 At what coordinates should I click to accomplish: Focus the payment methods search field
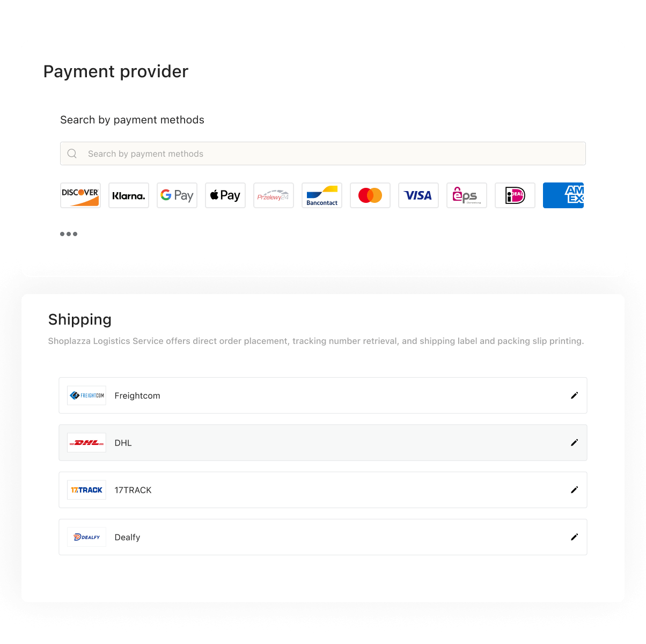pos(322,153)
